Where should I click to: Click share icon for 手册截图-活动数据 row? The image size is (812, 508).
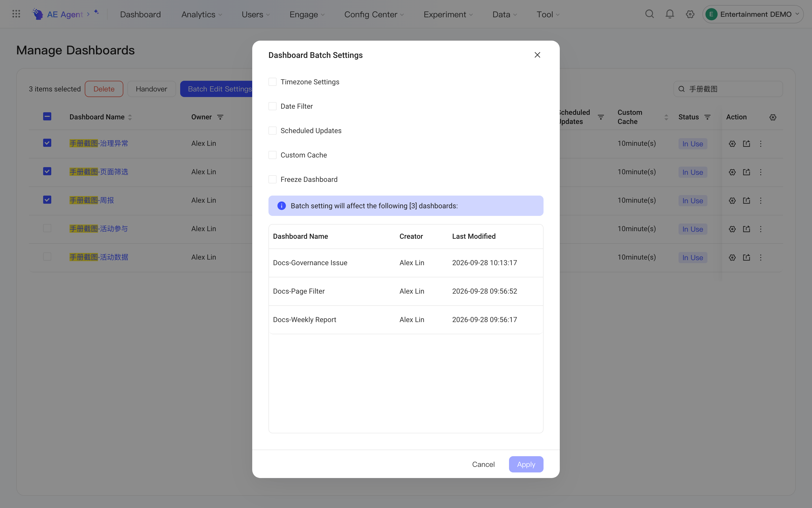point(747,258)
